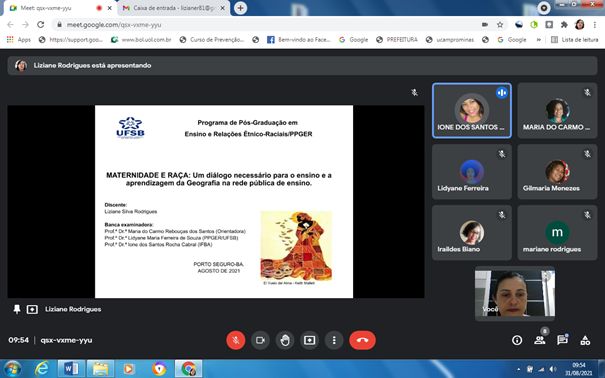This screenshot has height=378, width=605.
Task: Bookmark this page with star icon
Action: [500, 25]
